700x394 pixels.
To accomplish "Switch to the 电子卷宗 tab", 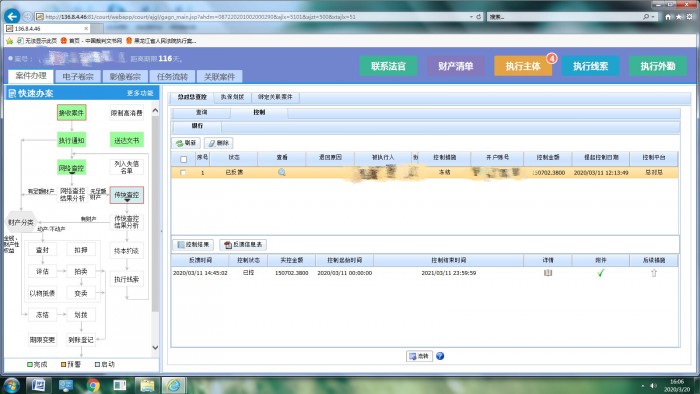I will tap(78, 76).
